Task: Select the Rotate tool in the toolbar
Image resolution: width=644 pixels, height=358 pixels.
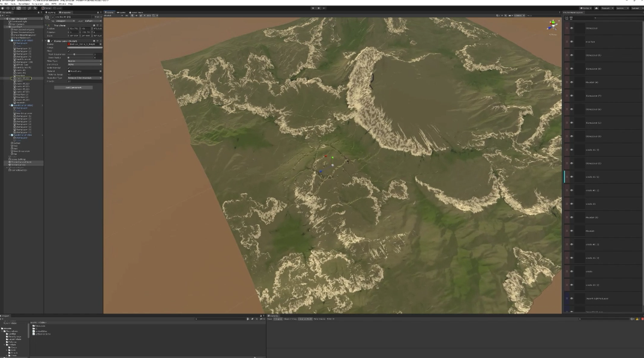Action: (x=13, y=8)
